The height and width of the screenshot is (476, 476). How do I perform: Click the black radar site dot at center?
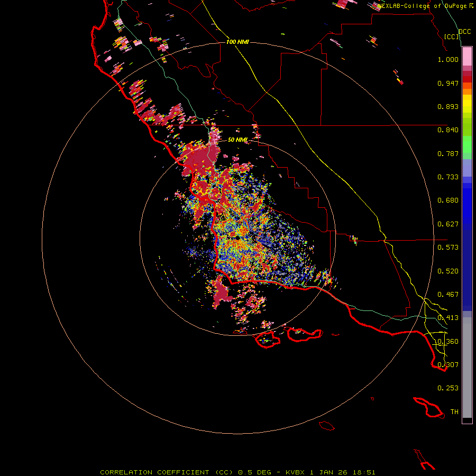coord(237,238)
